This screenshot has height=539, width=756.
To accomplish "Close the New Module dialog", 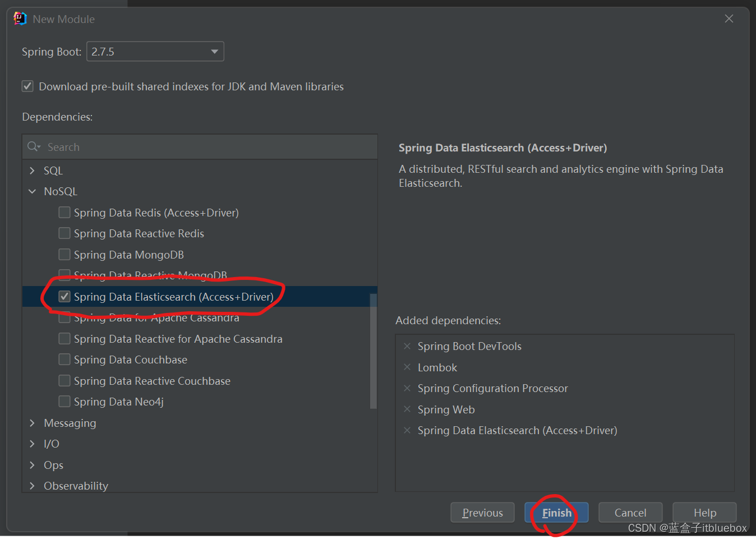I will [x=729, y=19].
